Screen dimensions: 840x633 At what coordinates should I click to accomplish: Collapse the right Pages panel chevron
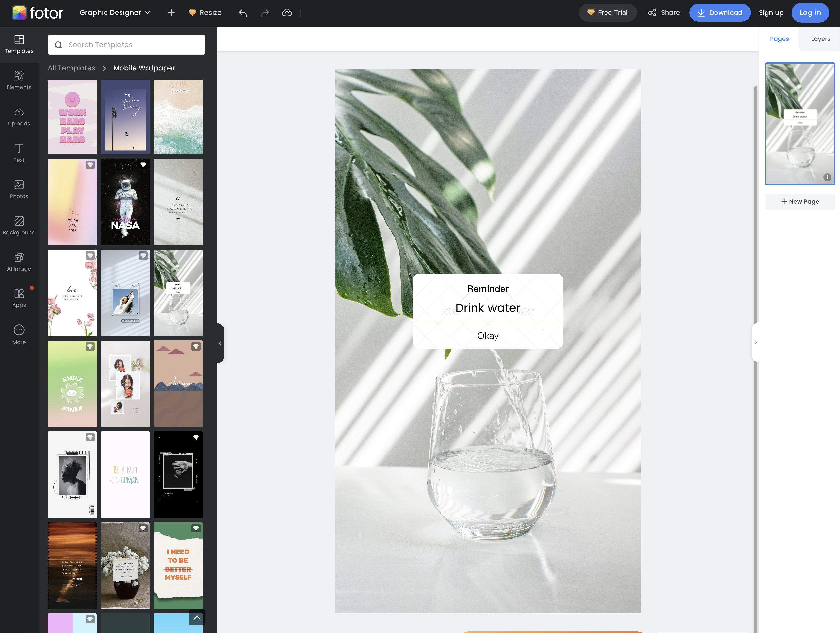pyautogui.click(x=755, y=342)
